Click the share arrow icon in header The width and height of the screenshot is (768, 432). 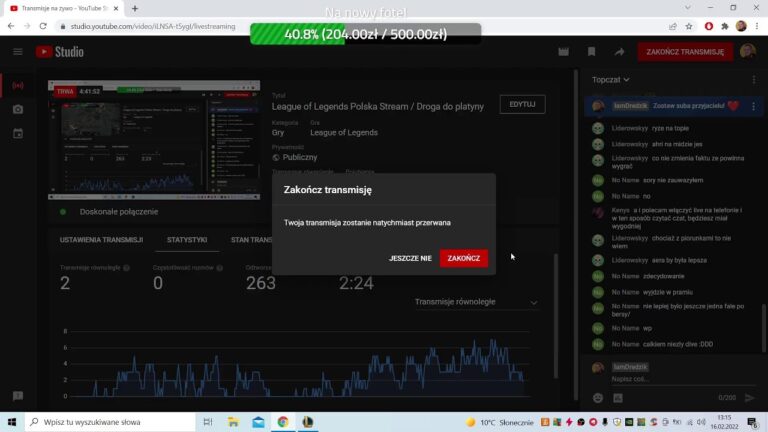619,52
